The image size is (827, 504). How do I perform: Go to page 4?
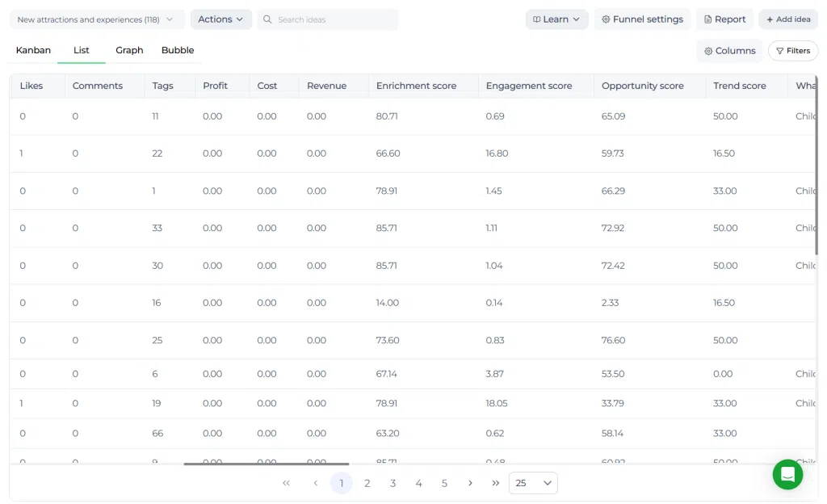tap(419, 483)
